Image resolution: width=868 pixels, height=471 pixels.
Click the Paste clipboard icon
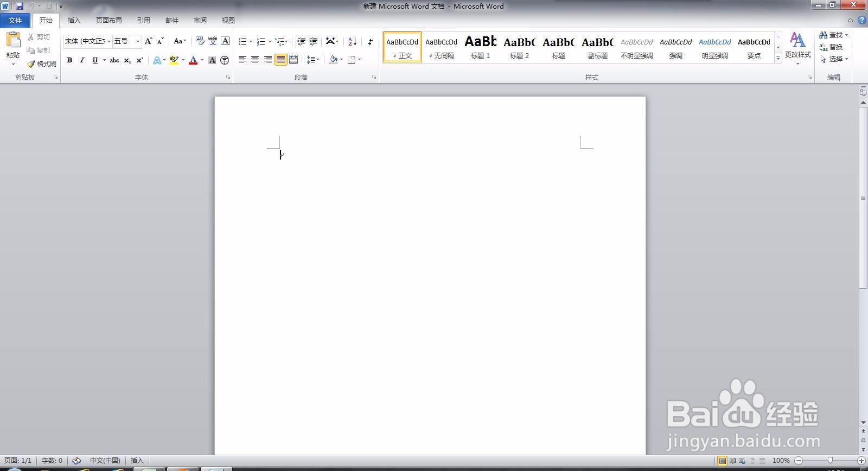(13, 40)
